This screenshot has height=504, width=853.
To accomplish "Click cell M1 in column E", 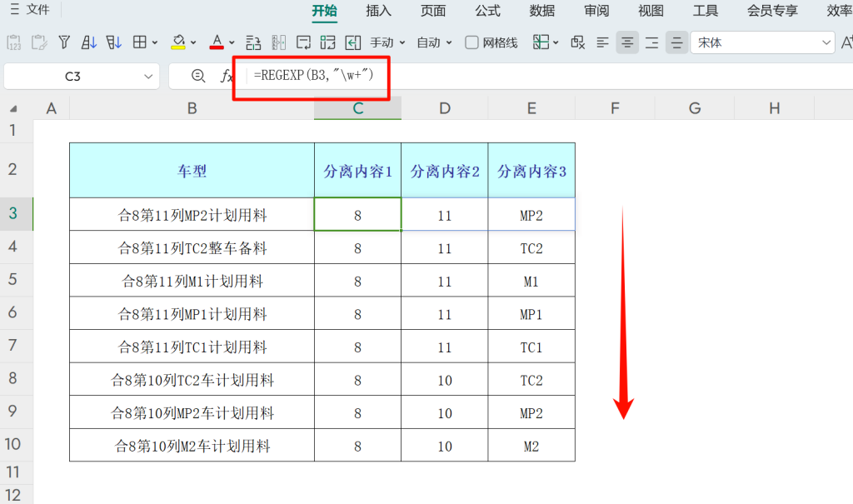I will (x=531, y=281).
